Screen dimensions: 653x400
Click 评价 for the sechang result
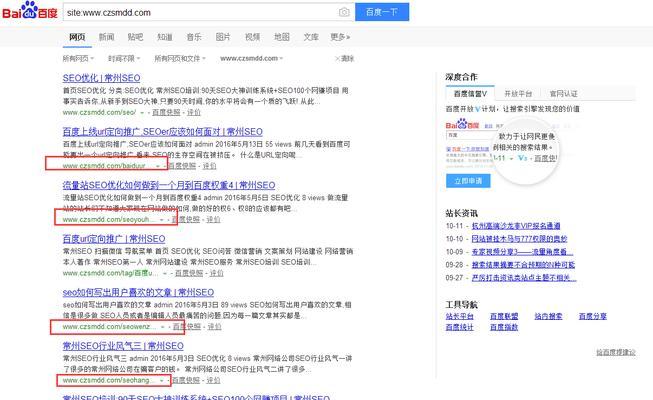pos(214,380)
